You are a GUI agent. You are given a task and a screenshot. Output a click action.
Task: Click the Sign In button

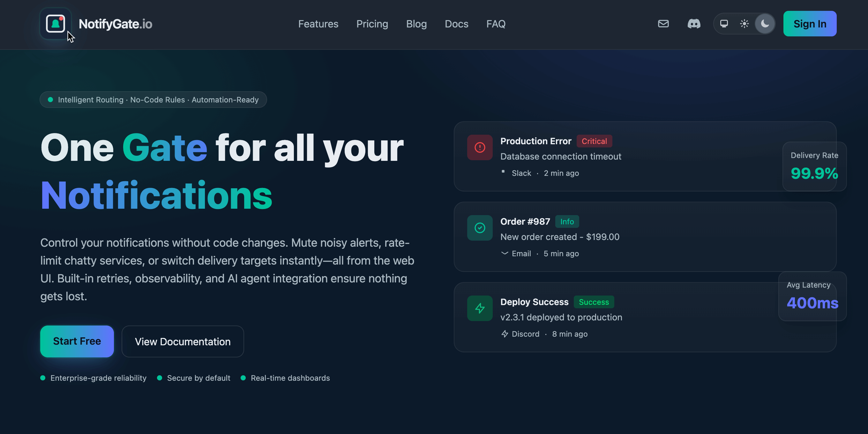point(810,24)
